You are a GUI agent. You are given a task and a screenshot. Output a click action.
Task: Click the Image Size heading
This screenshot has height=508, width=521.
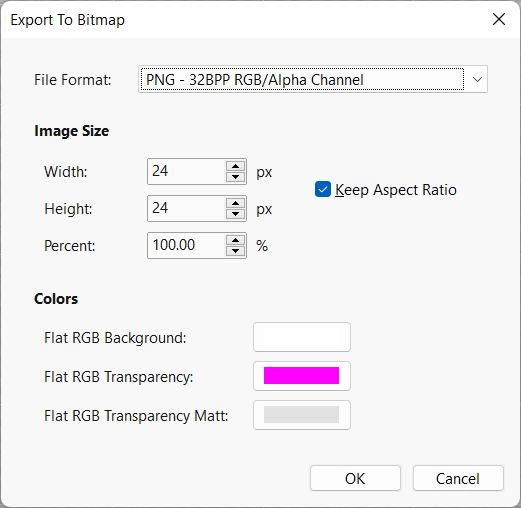[71, 131]
